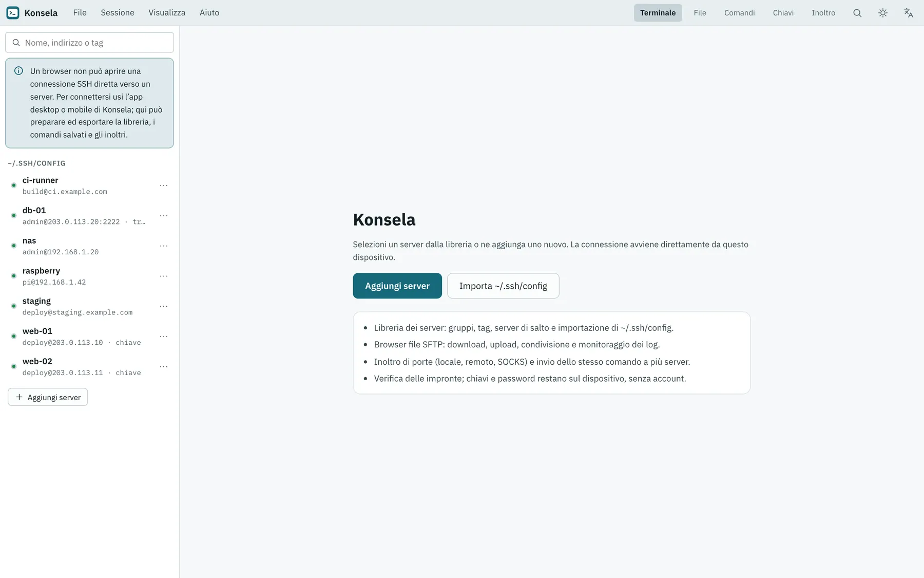Select the db-01 server
This screenshot has width=924, height=578.
coord(89,216)
